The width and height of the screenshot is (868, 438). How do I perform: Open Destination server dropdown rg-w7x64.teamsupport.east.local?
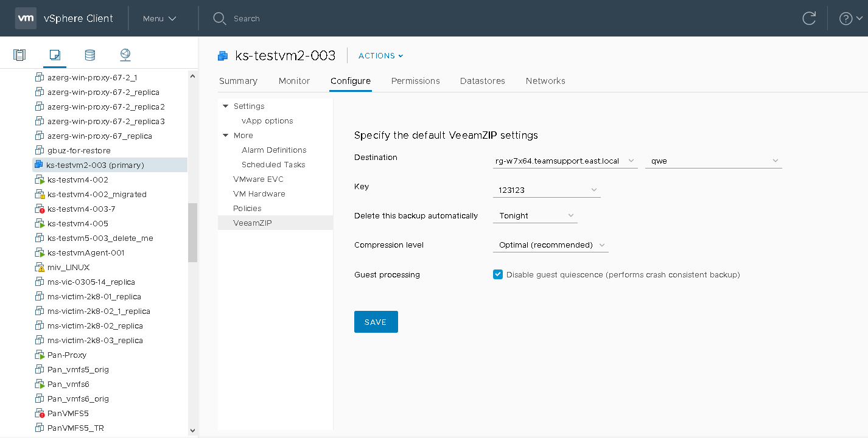click(565, 161)
